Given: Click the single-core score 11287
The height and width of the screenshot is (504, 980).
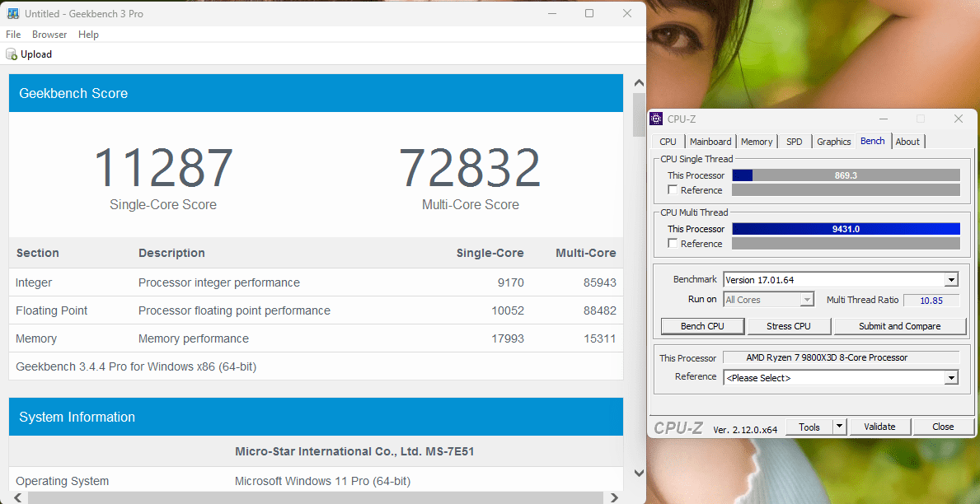Looking at the screenshot, I should coord(163,168).
